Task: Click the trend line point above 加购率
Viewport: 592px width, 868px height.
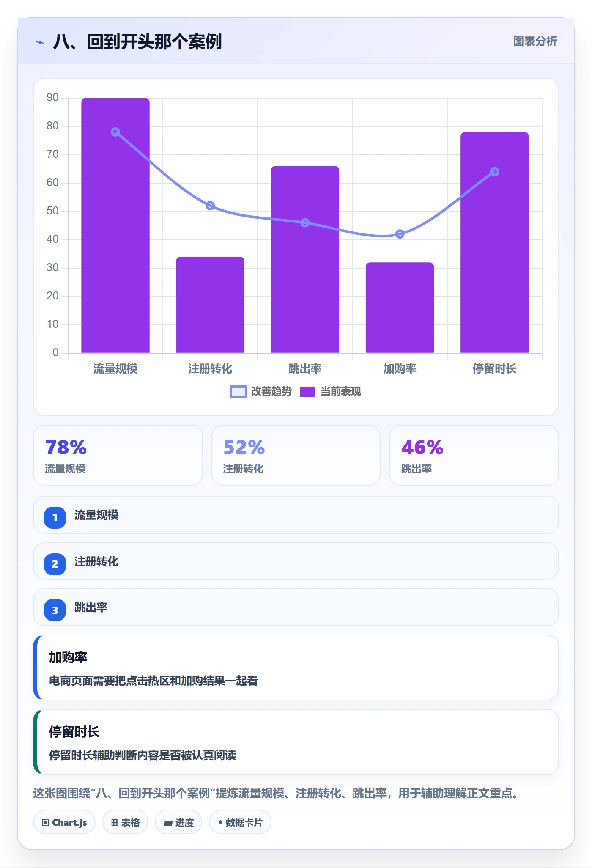Action: pos(400,234)
